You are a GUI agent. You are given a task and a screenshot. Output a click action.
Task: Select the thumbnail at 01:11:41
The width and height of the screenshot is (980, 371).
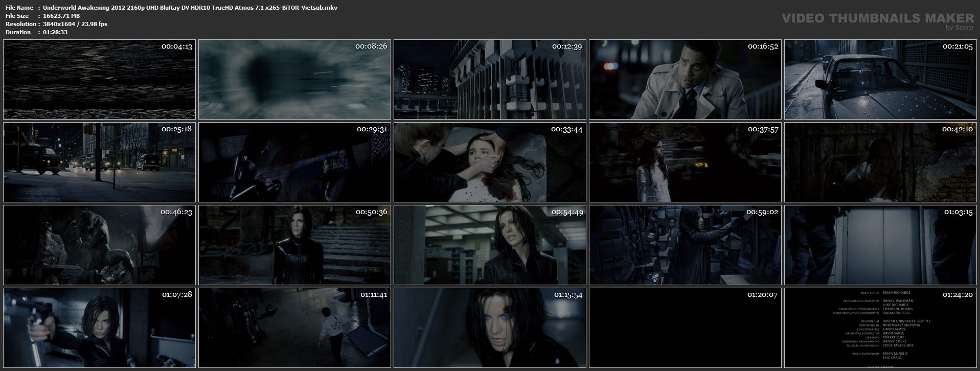[x=294, y=328]
